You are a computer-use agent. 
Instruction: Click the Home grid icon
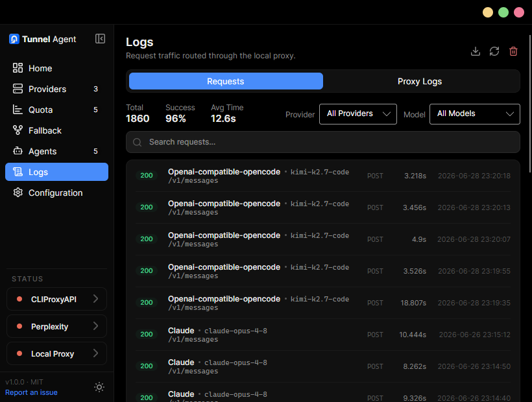pyautogui.click(x=18, y=68)
